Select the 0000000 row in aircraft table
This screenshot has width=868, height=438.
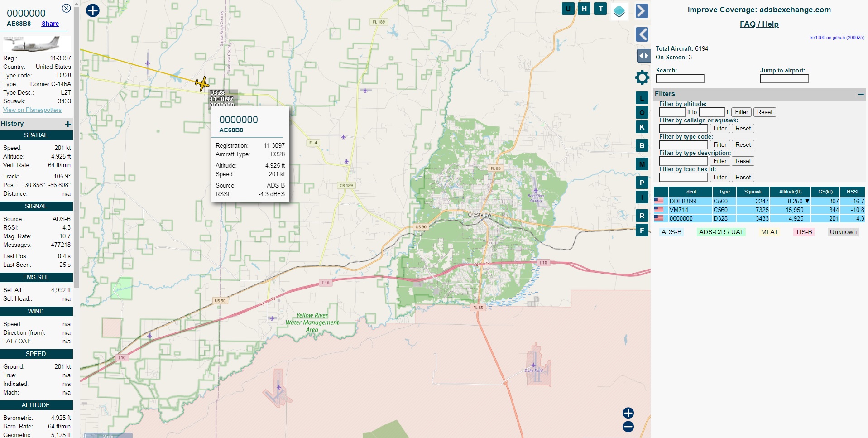[x=759, y=218]
